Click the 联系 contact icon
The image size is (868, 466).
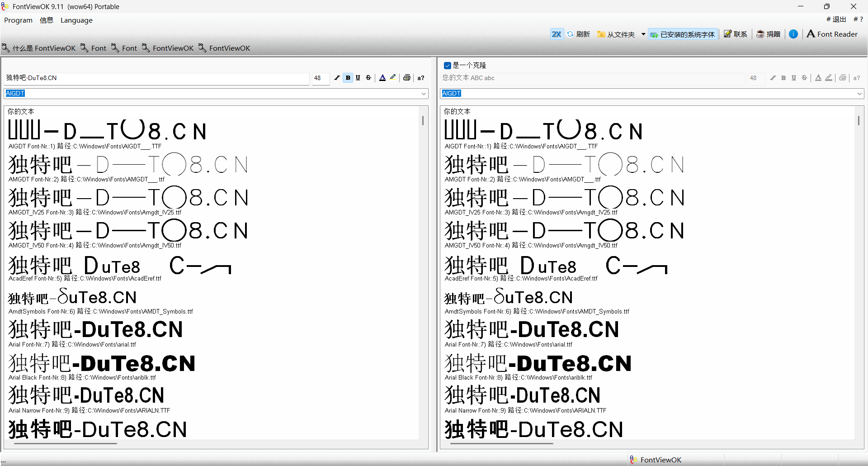727,34
